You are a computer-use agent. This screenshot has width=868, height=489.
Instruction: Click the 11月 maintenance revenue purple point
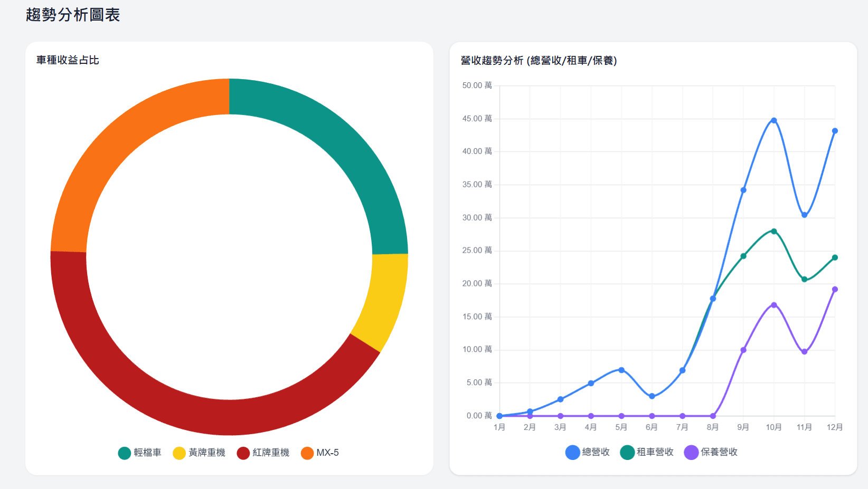(x=804, y=351)
